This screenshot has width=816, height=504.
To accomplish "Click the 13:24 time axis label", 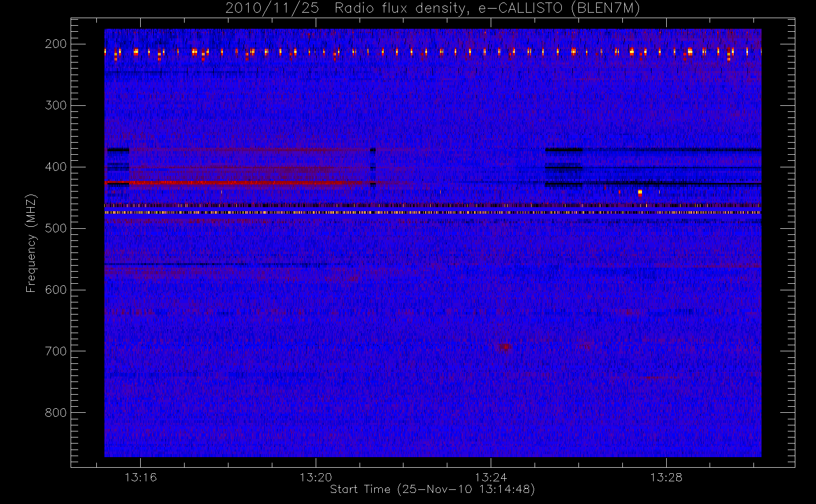I will tap(491, 477).
